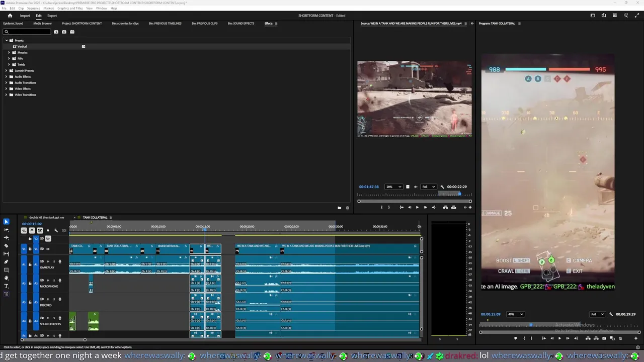The width and height of the screenshot is (644, 362).
Task: Delete custom item trash icon
Action: pos(347,208)
